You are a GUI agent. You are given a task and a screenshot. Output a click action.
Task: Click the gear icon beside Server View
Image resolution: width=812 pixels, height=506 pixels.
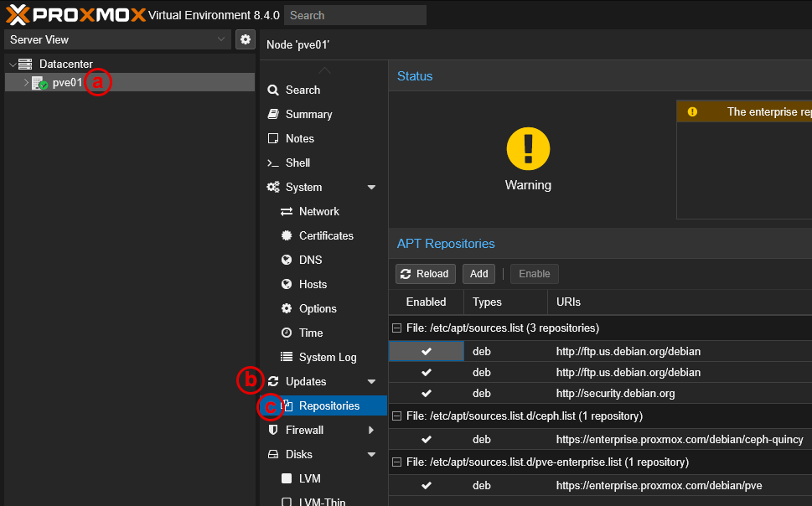[x=245, y=39]
